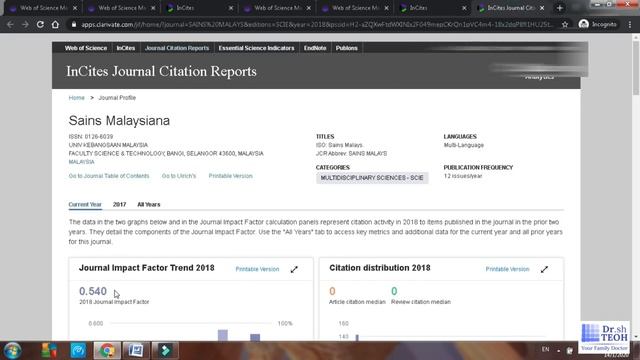Image resolution: width=640 pixels, height=360 pixels.
Task: Select the 2017 tab
Action: [x=119, y=204]
